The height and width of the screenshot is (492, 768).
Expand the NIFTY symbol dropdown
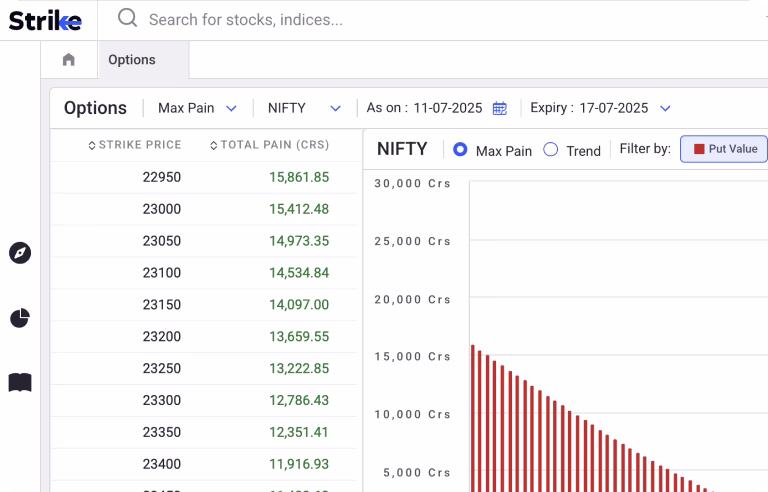click(304, 108)
